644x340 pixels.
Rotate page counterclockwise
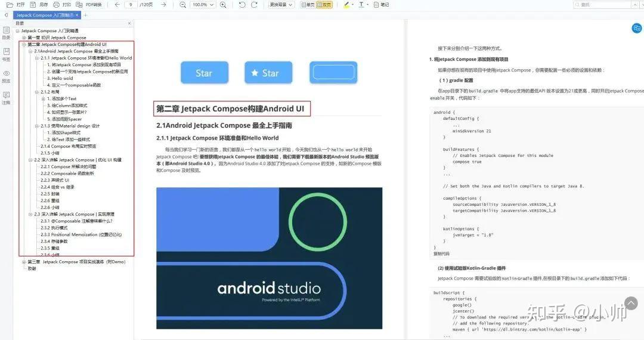242,5
